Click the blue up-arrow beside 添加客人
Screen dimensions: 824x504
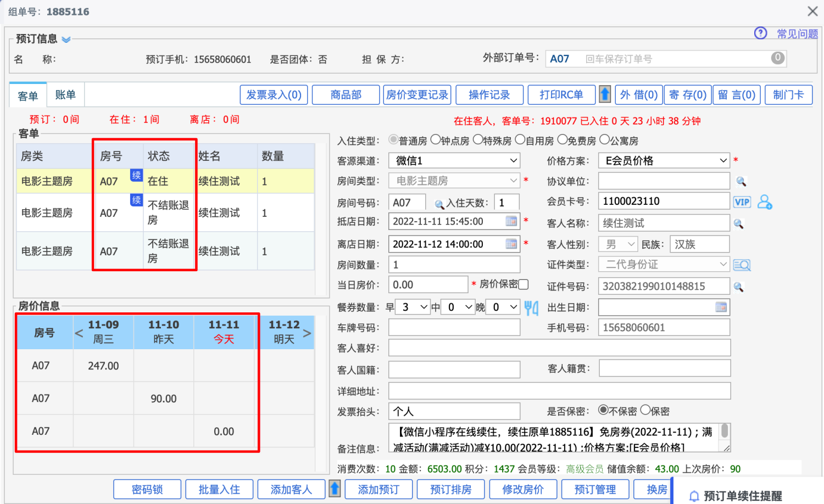tap(335, 489)
